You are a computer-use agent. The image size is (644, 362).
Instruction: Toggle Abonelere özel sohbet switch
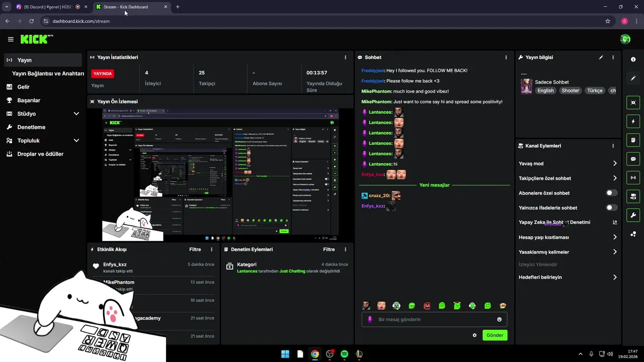(x=612, y=193)
